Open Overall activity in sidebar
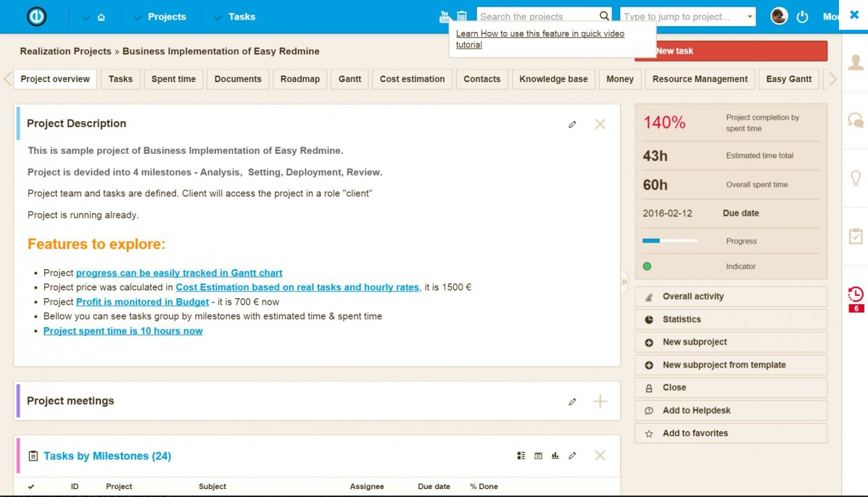 click(x=731, y=297)
